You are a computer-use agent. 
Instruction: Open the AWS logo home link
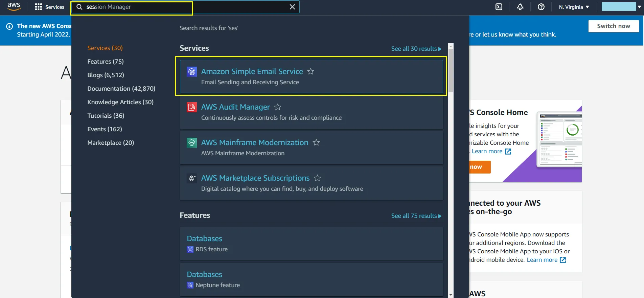pyautogui.click(x=14, y=7)
